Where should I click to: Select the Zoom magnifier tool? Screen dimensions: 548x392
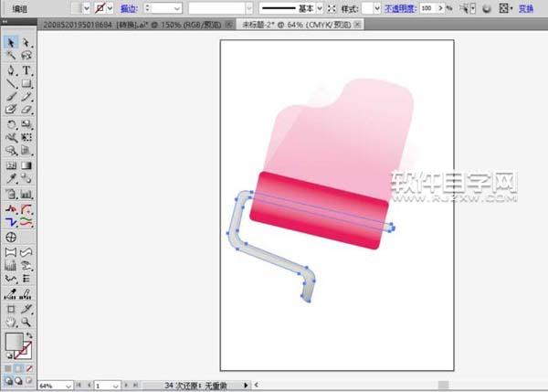(x=26, y=322)
